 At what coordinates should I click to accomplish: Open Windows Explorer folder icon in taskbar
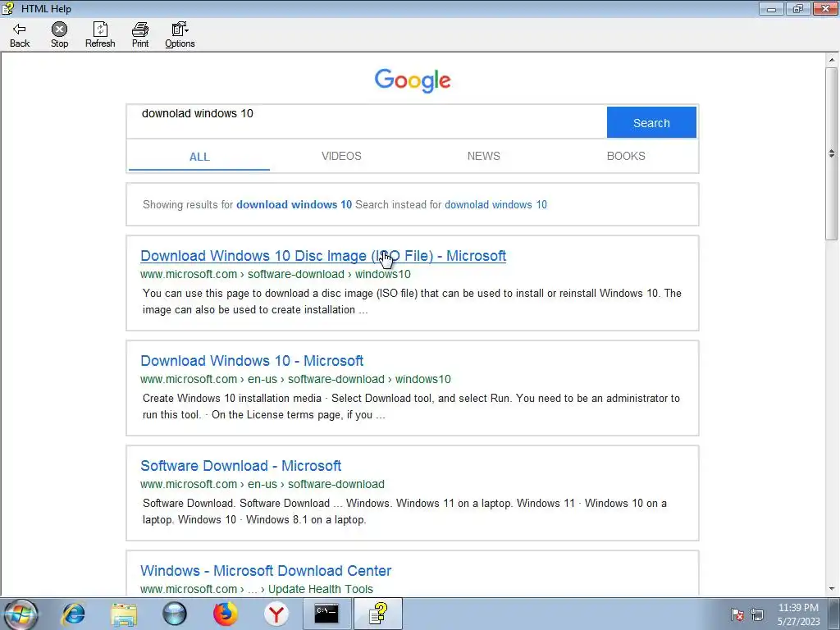coord(124,614)
